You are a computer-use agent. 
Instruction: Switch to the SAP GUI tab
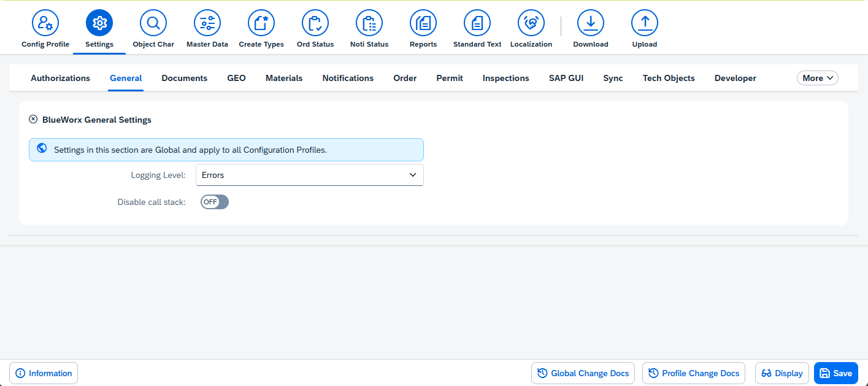566,78
